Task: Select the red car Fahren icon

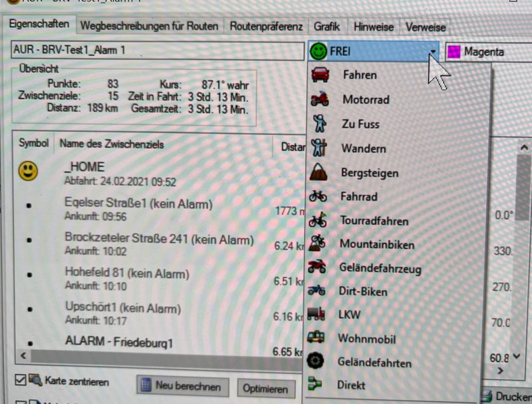Action: [x=320, y=75]
